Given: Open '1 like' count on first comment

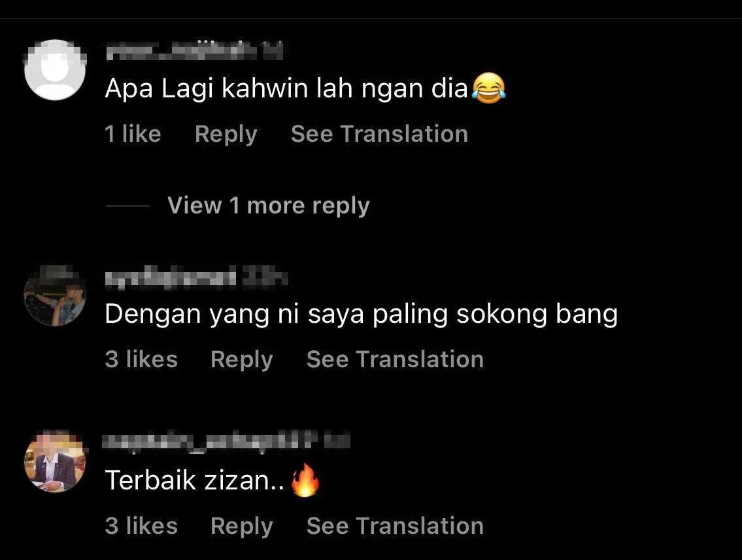Looking at the screenshot, I should point(133,134).
